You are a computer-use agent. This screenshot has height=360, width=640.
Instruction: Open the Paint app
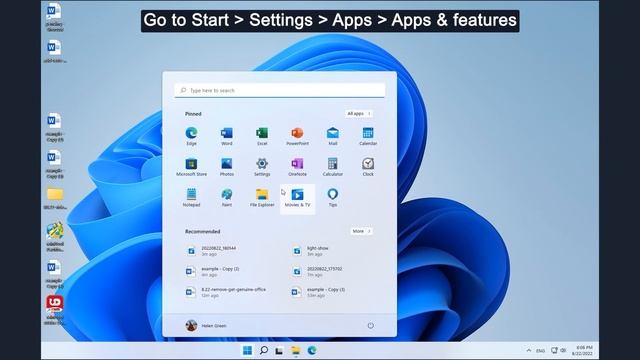[x=227, y=198]
